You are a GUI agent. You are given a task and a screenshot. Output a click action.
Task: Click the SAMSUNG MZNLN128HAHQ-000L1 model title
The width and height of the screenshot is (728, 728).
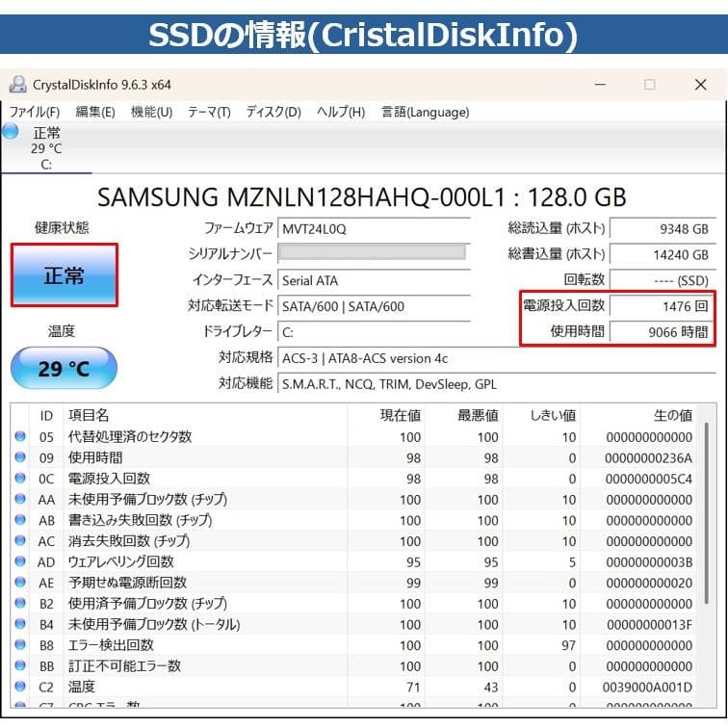(362, 196)
